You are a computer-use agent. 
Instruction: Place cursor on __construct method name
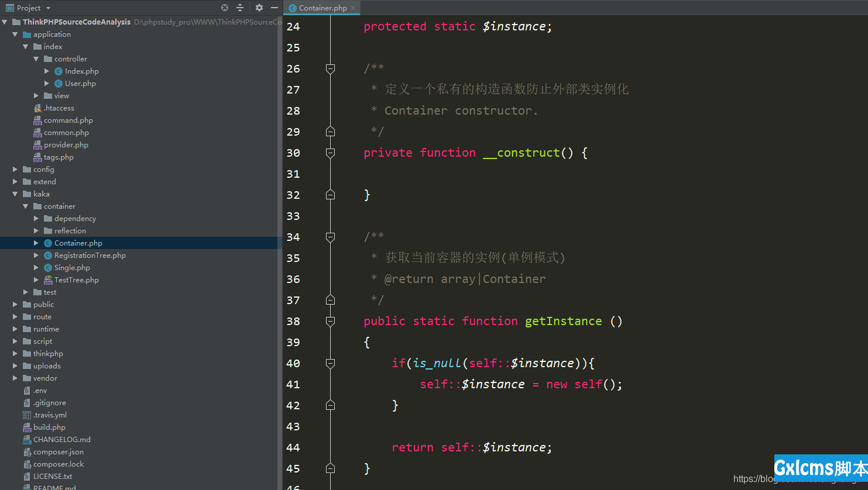(522, 153)
